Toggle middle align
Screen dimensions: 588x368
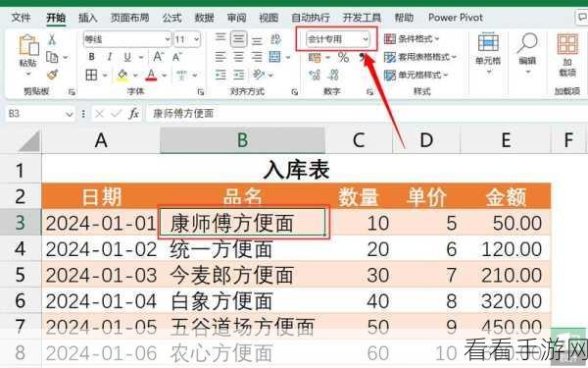(238, 38)
